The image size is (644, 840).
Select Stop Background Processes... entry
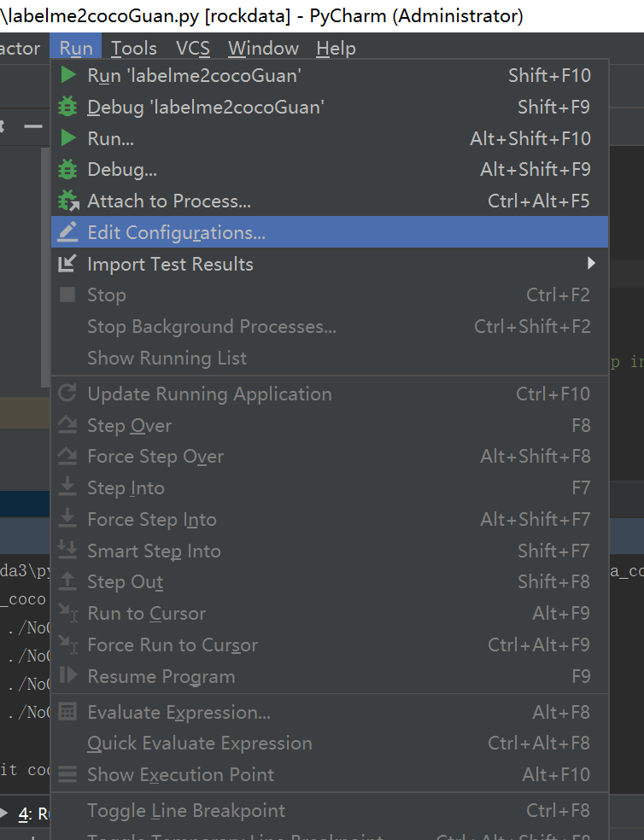coord(212,327)
